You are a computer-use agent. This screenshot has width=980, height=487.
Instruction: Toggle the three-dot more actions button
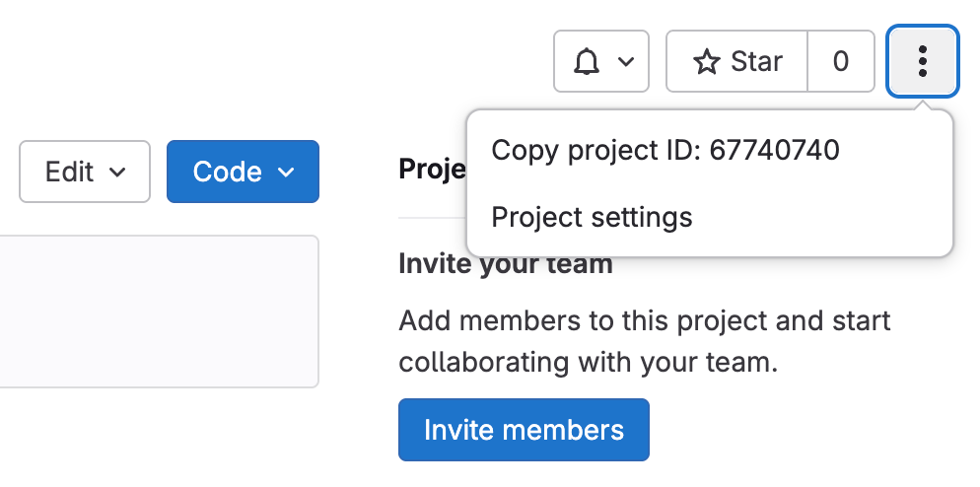point(923,62)
